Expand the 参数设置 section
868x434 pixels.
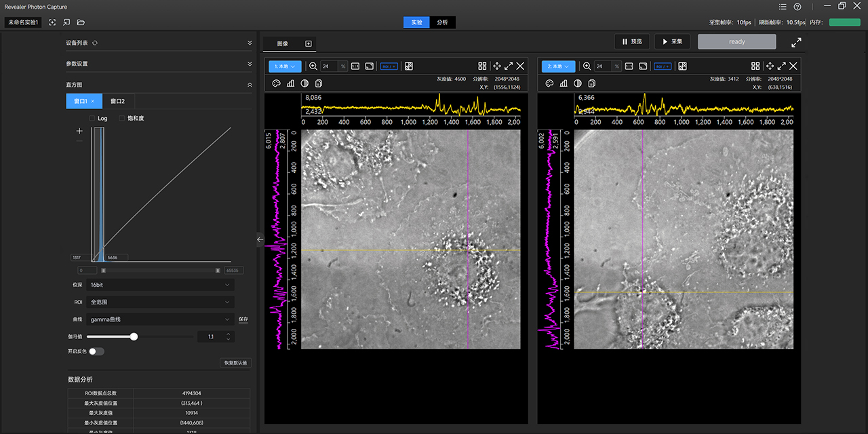159,64
